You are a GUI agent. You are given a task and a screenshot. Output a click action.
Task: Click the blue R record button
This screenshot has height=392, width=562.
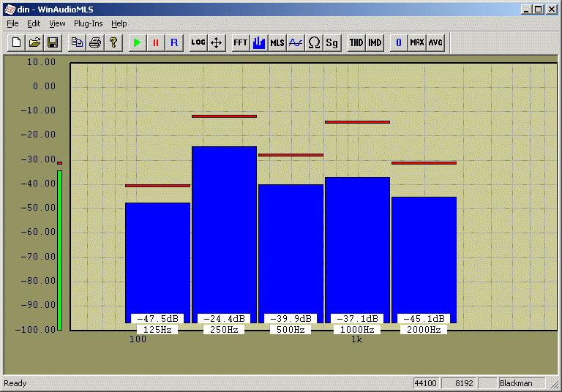[x=173, y=42]
